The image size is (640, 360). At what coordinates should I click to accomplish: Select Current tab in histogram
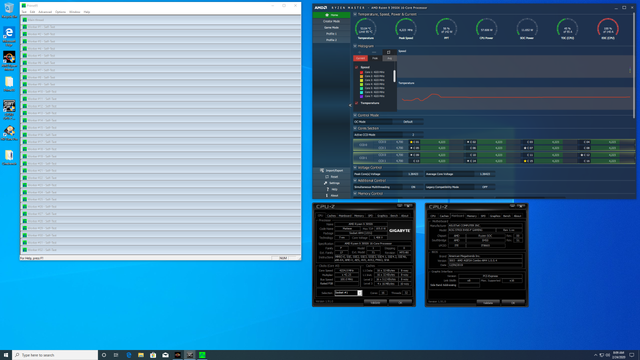tap(360, 58)
